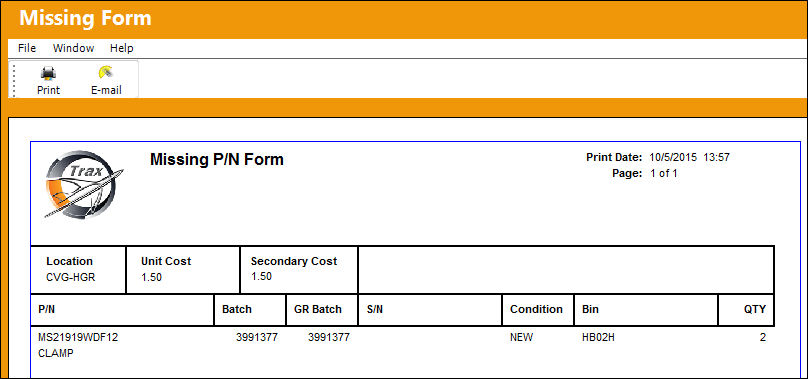Click the P/N column header

[47, 309]
